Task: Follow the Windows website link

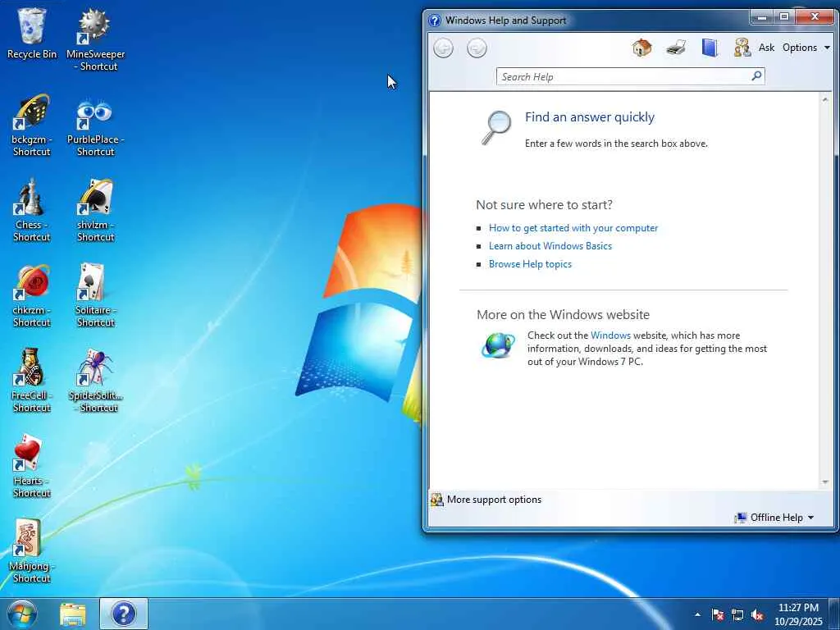Action: coord(610,336)
